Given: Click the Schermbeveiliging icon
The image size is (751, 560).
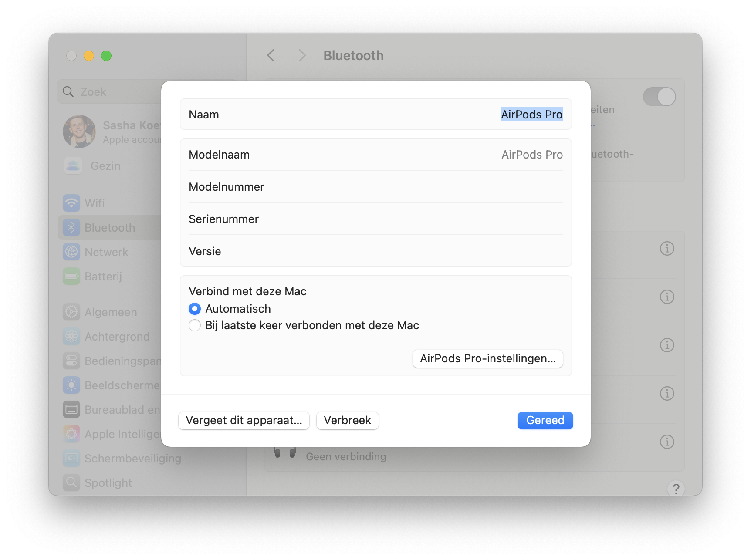Looking at the screenshot, I should [x=71, y=458].
